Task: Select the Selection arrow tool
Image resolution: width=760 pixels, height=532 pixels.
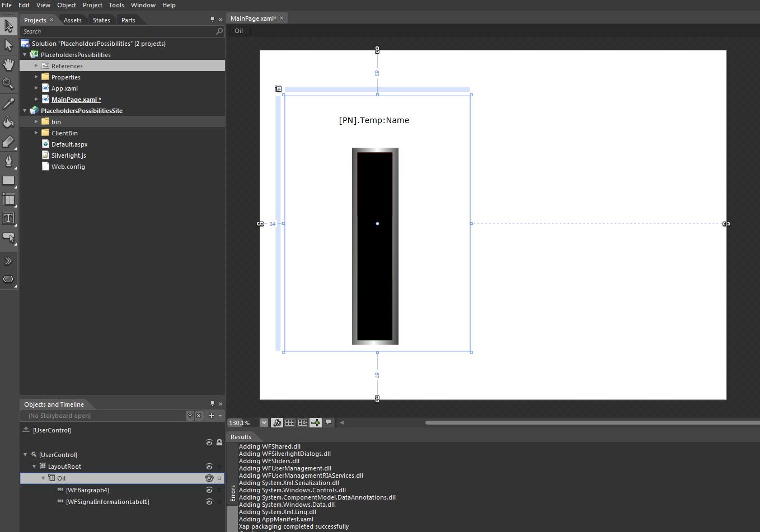Action: [8, 26]
